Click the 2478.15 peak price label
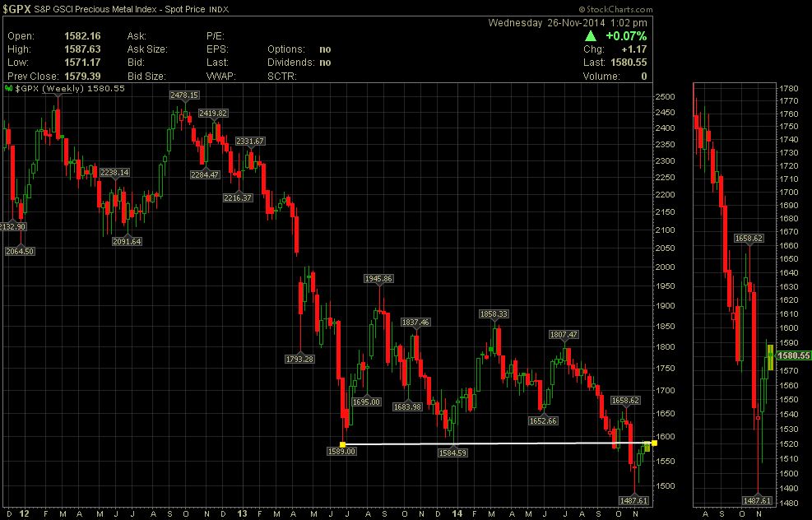The height and width of the screenshot is (520, 812). coord(184,95)
